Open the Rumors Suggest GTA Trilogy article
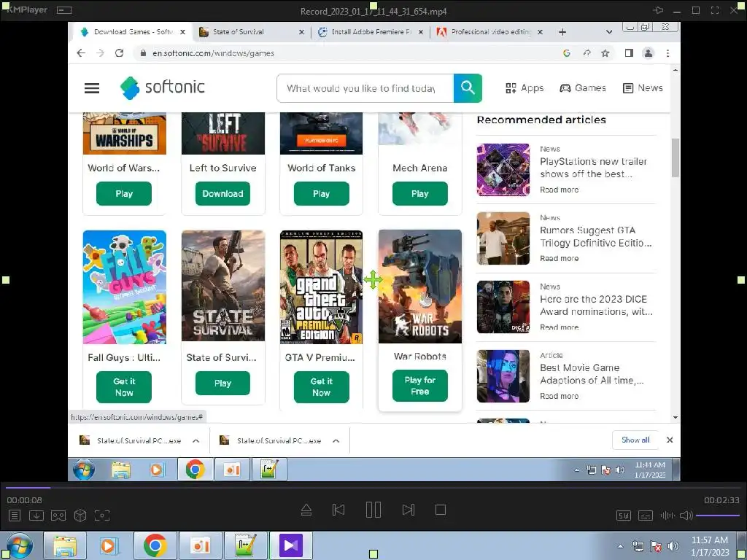This screenshot has height=560, width=747. [x=595, y=237]
